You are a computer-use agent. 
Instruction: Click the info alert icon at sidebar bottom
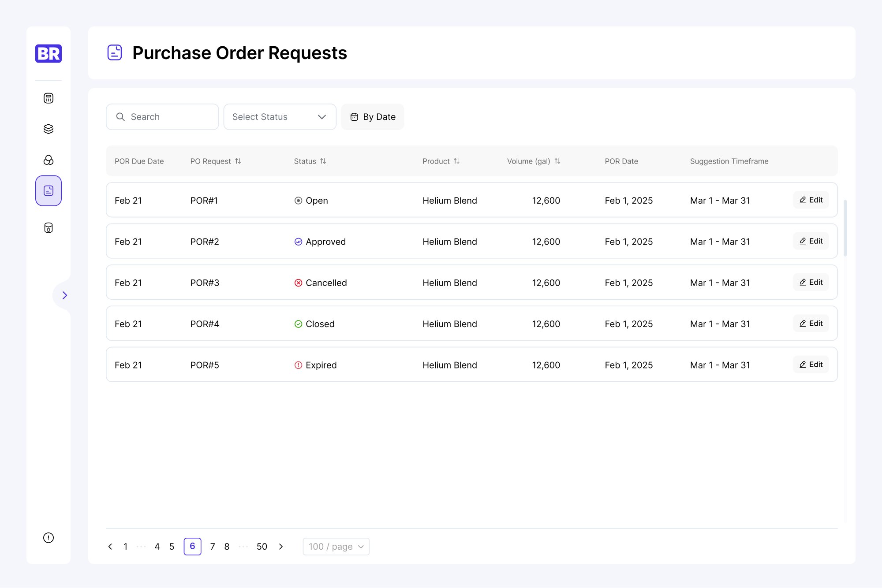49,538
